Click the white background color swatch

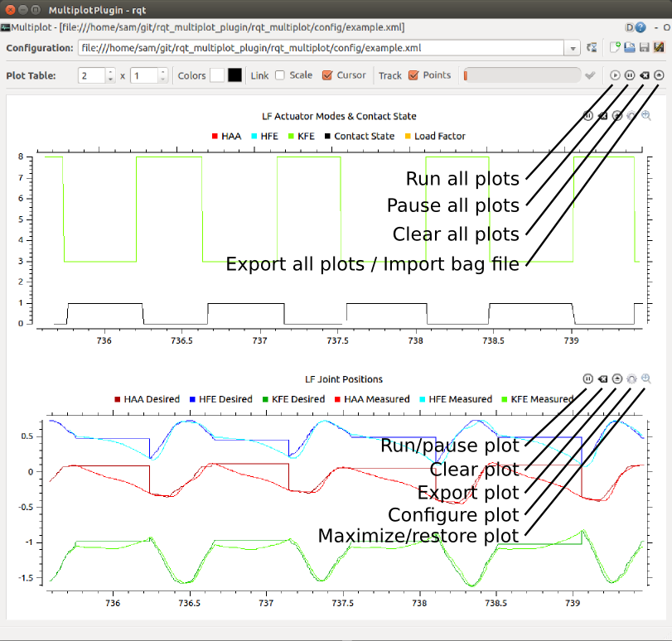pyautogui.click(x=217, y=75)
